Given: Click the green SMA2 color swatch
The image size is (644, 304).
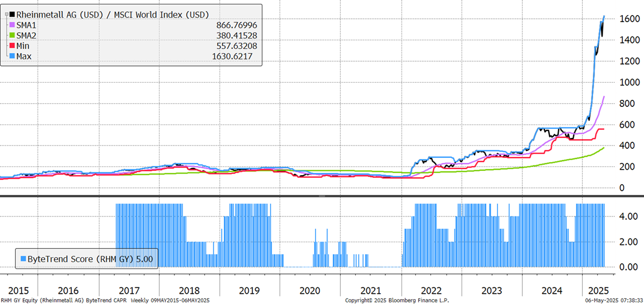Looking at the screenshot, I should [x=12, y=35].
